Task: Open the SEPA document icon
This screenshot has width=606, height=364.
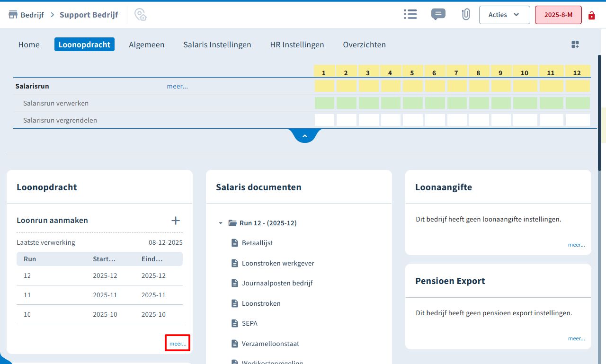Action: (x=234, y=323)
